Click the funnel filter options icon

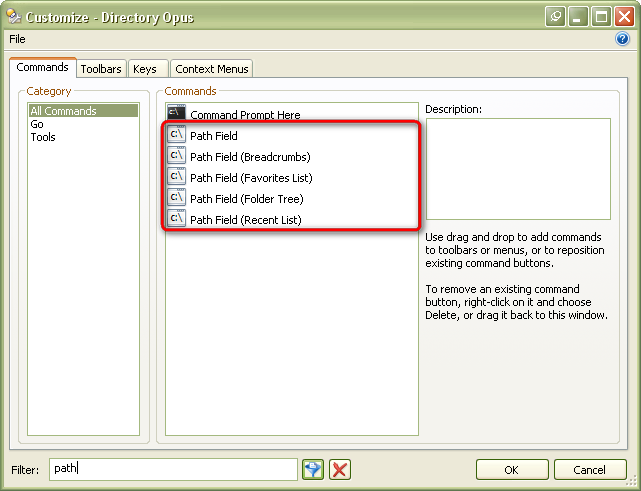(313, 469)
